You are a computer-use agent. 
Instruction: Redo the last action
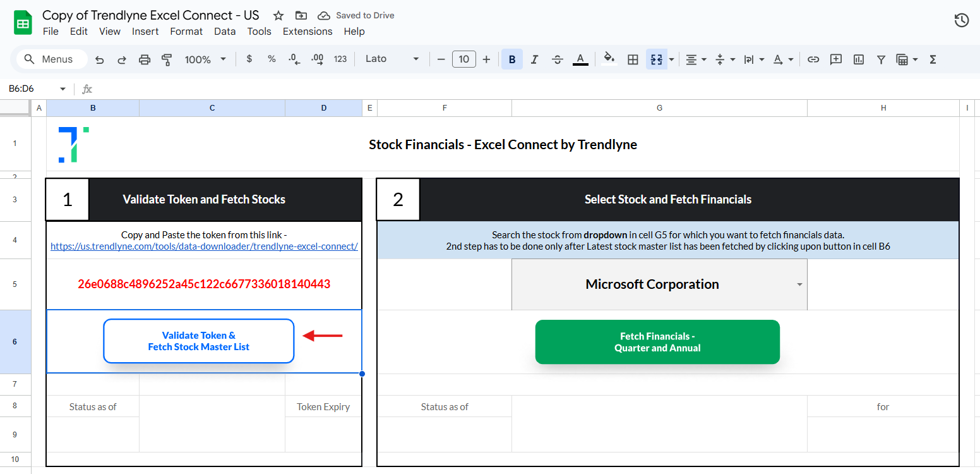pos(122,59)
